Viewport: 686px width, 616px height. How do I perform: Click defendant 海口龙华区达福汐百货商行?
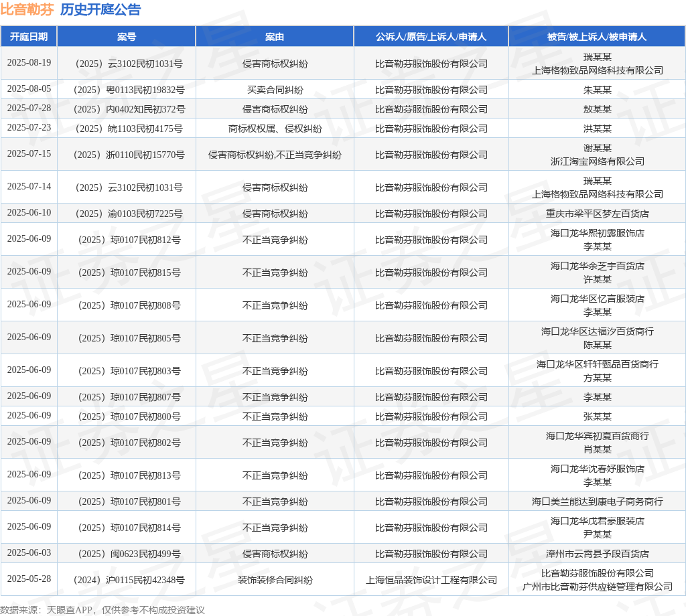[597, 331]
